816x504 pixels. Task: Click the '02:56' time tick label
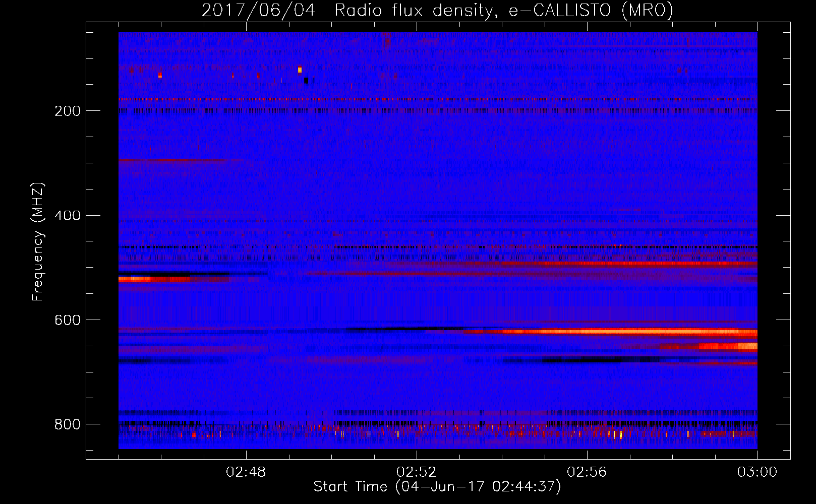(587, 472)
